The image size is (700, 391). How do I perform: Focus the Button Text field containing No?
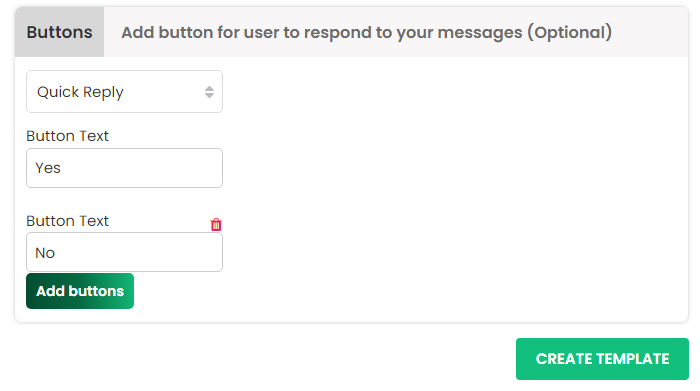pos(125,252)
